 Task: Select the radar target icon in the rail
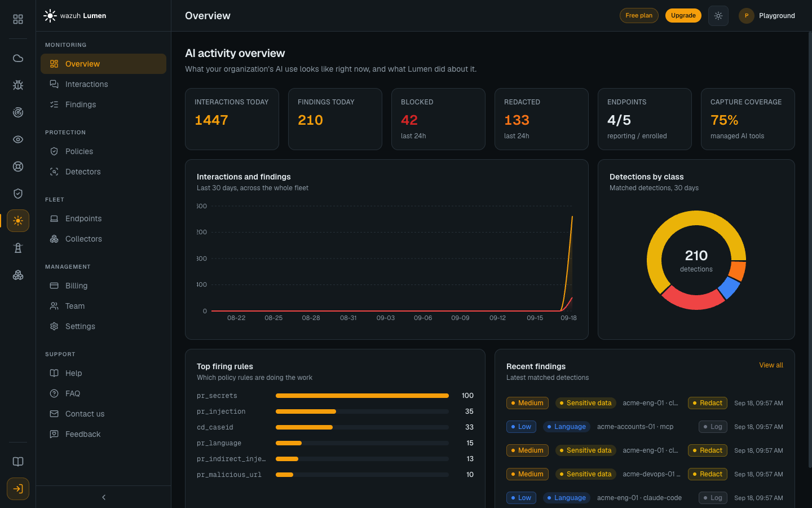(x=18, y=112)
